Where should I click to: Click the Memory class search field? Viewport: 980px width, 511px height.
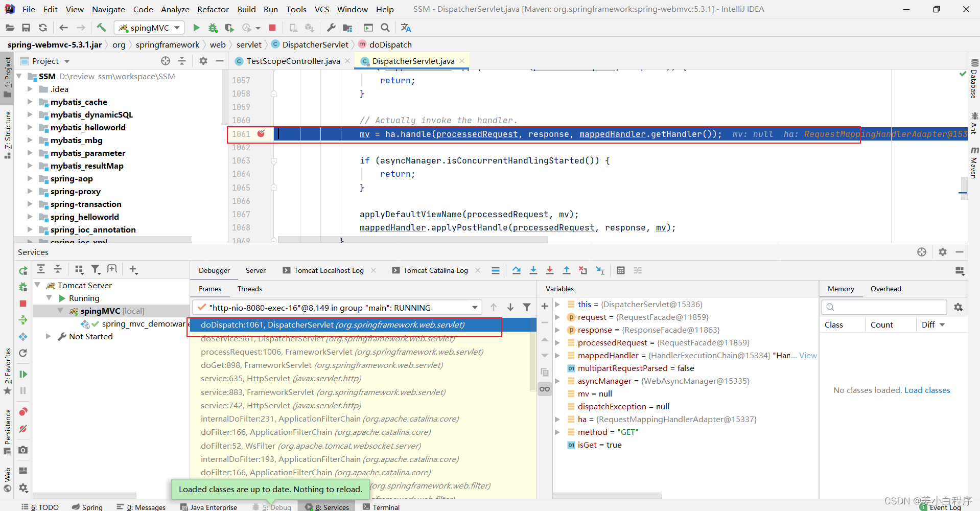click(x=884, y=307)
